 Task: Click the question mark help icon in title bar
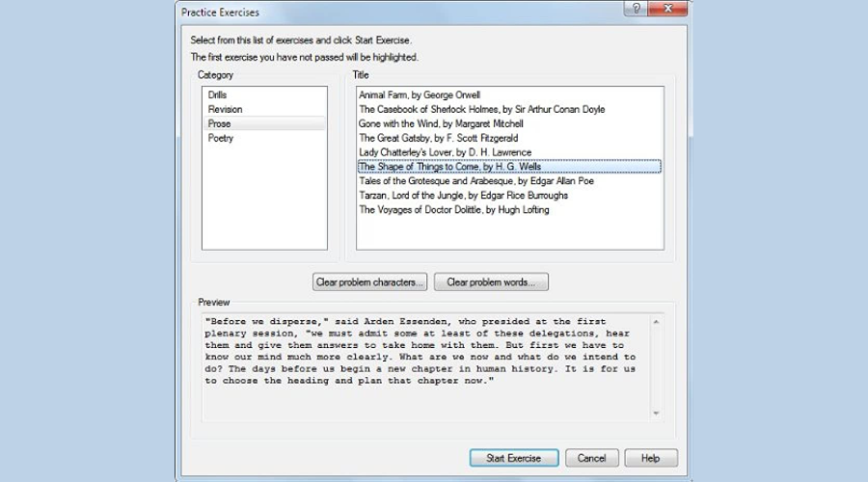click(636, 9)
